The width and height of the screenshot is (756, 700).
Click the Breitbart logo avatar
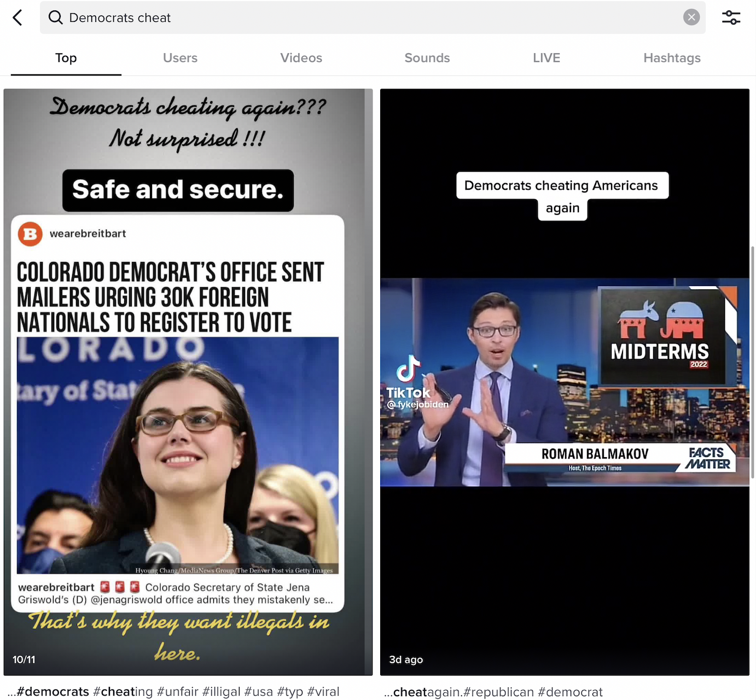point(30,234)
